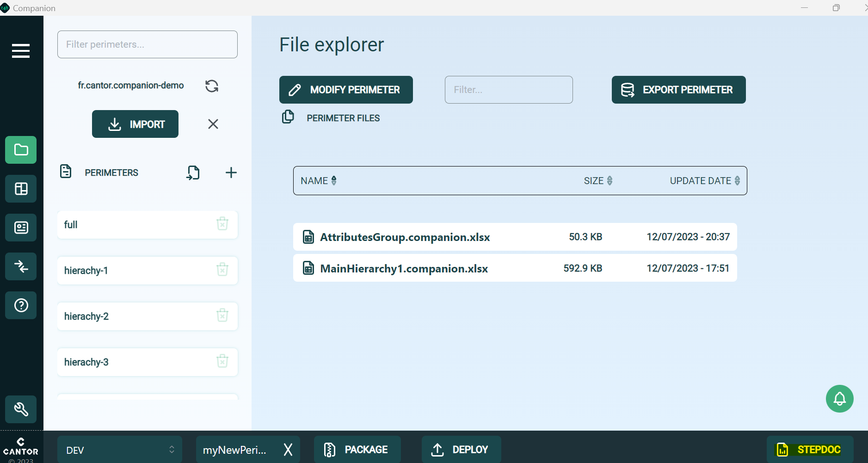
Task: Select the hierachy-3 perimeter
Action: point(148,362)
